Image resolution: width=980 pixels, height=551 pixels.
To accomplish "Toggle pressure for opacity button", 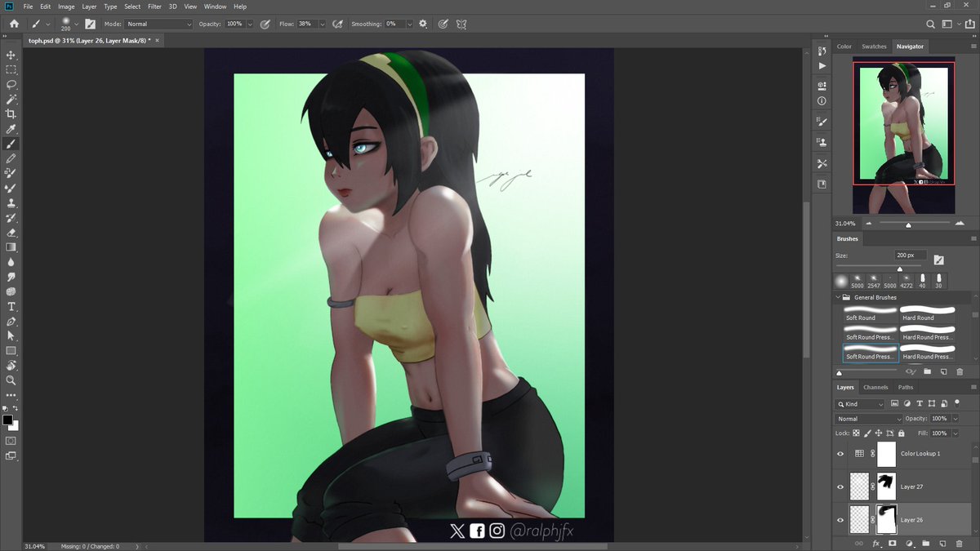I will 265,24.
